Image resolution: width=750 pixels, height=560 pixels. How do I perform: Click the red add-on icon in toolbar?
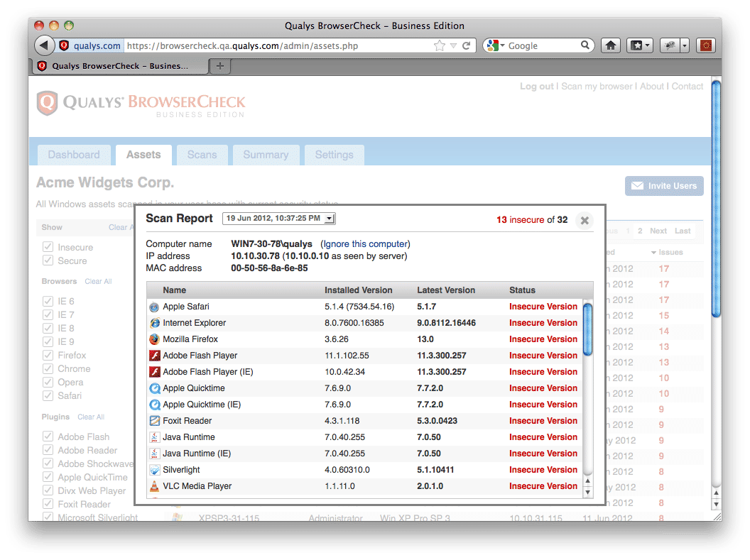[706, 45]
